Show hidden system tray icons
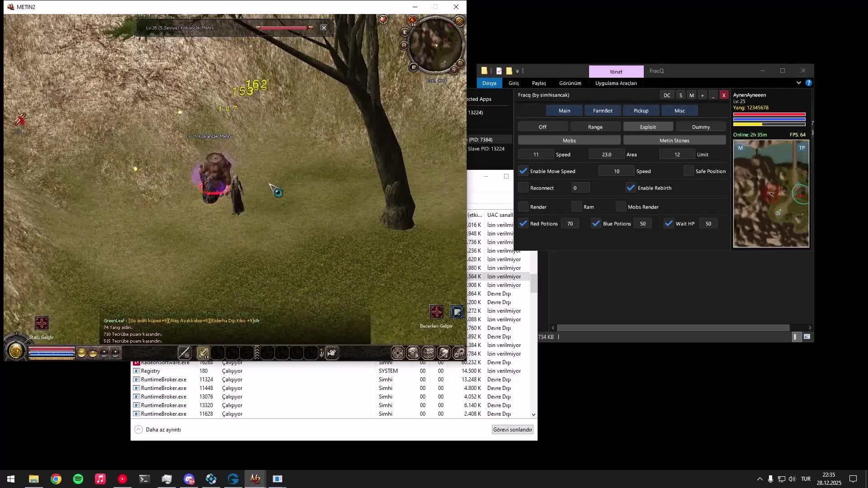 (759, 479)
